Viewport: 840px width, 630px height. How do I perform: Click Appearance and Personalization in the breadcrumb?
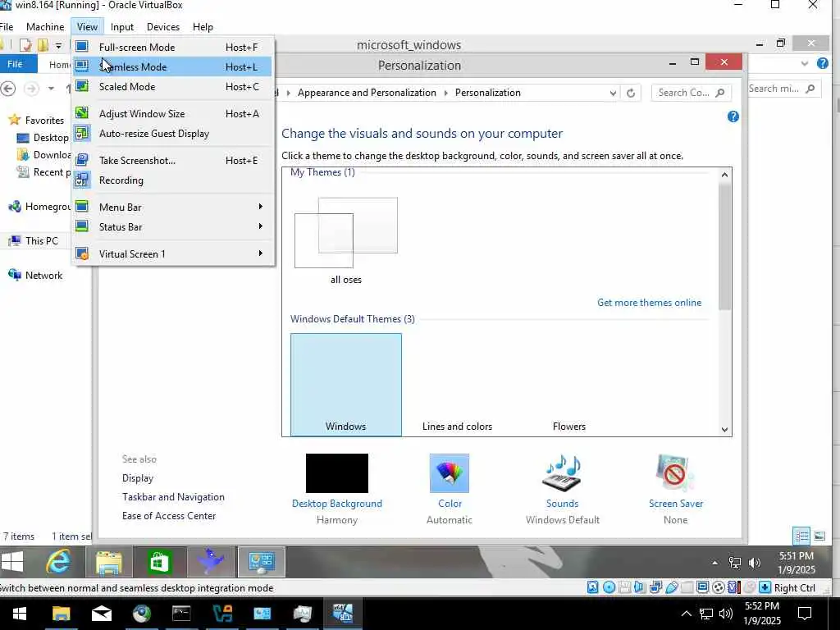tap(367, 93)
